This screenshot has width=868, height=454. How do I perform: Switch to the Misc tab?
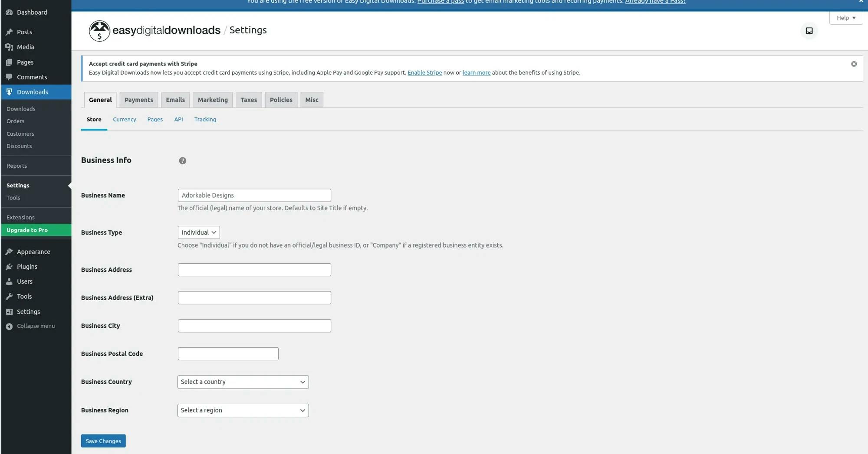point(312,100)
